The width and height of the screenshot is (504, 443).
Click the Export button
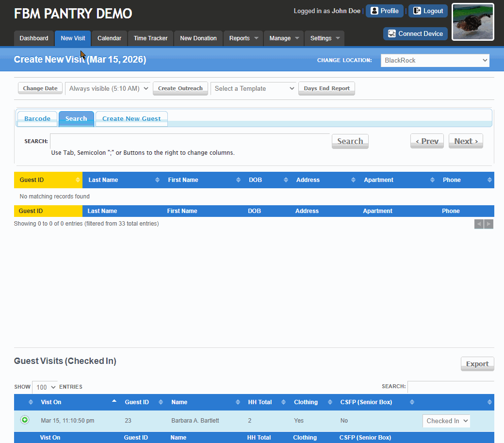[x=477, y=364]
